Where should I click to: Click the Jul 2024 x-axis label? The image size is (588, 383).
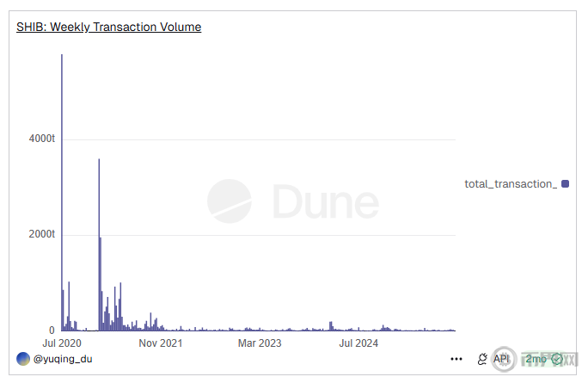[358, 343]
